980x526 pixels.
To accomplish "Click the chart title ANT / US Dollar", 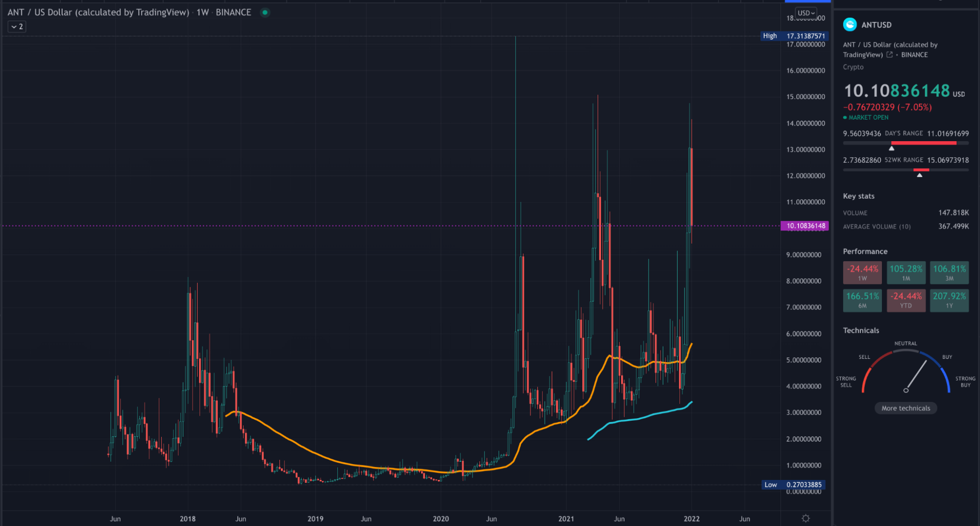I will 98,12.
